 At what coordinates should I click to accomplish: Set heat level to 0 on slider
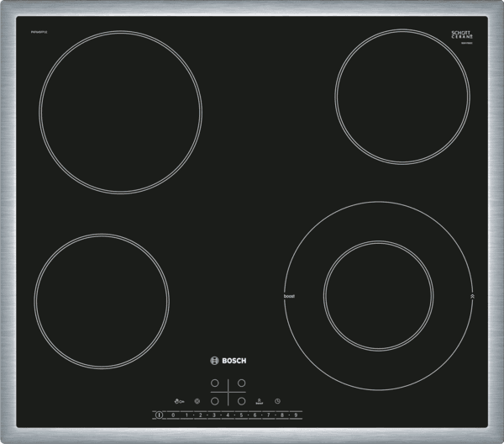[x=173, y=415]
